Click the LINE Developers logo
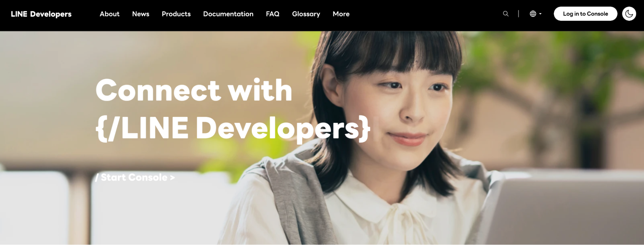Screen dimensions: 644x245 [41, 14]
